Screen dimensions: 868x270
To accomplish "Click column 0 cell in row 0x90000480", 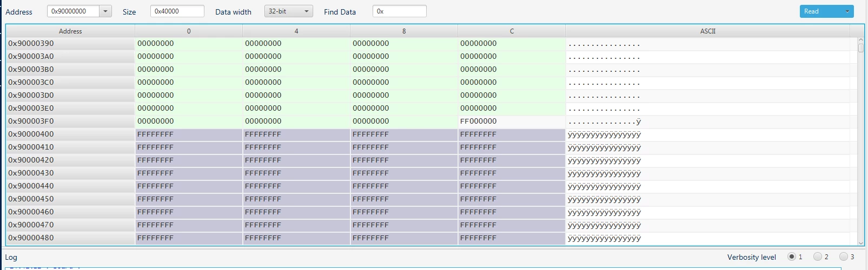I will pos(189,238).
